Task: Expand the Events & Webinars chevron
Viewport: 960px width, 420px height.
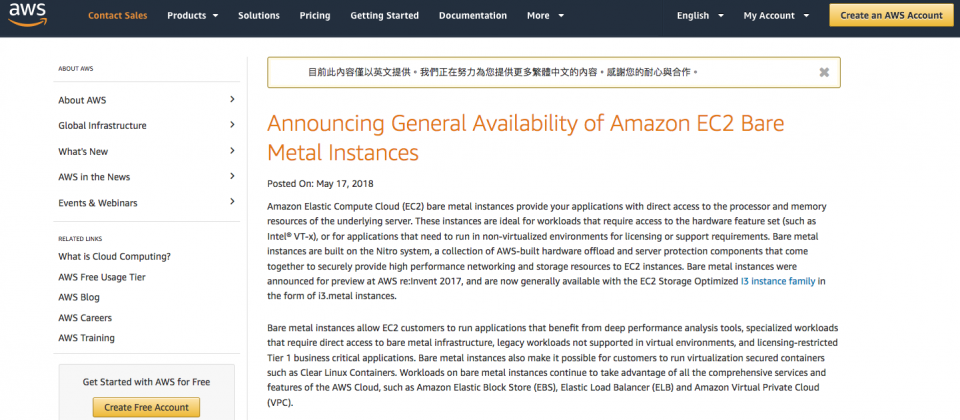Action: [x=232, y=203]
